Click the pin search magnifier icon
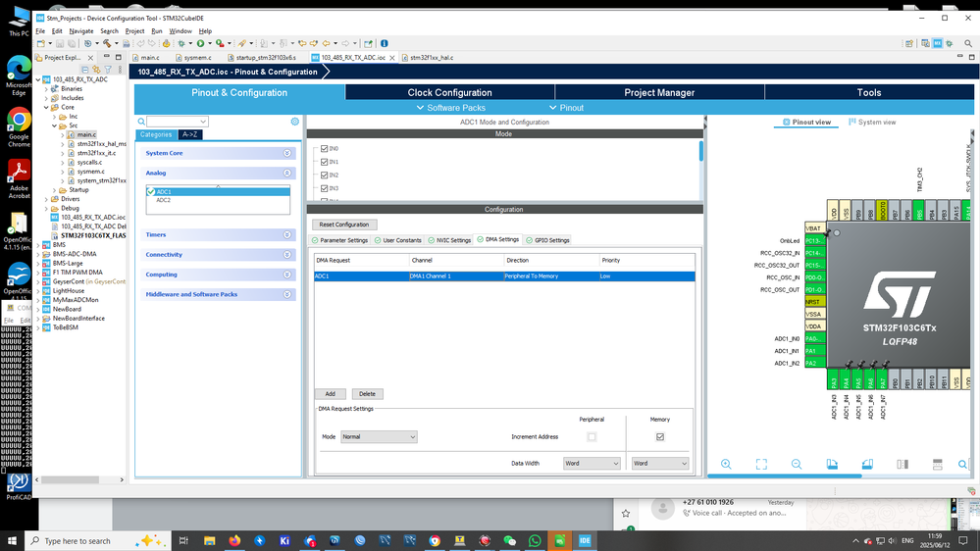This screenshot has width=980, height=551. click(x=963, y=464)
